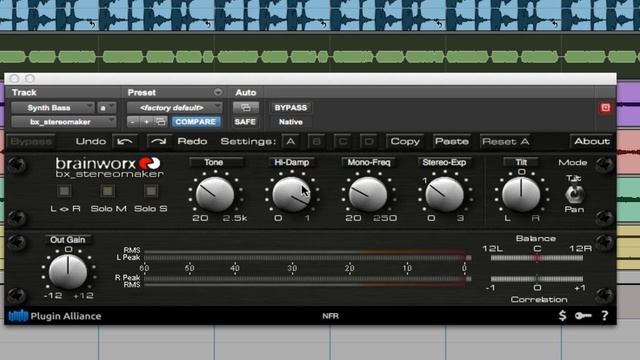Viewport: 640px width, 360px height.
Task: Open the insert position 'a' dropdown
Action: click(x=106, y=107)
